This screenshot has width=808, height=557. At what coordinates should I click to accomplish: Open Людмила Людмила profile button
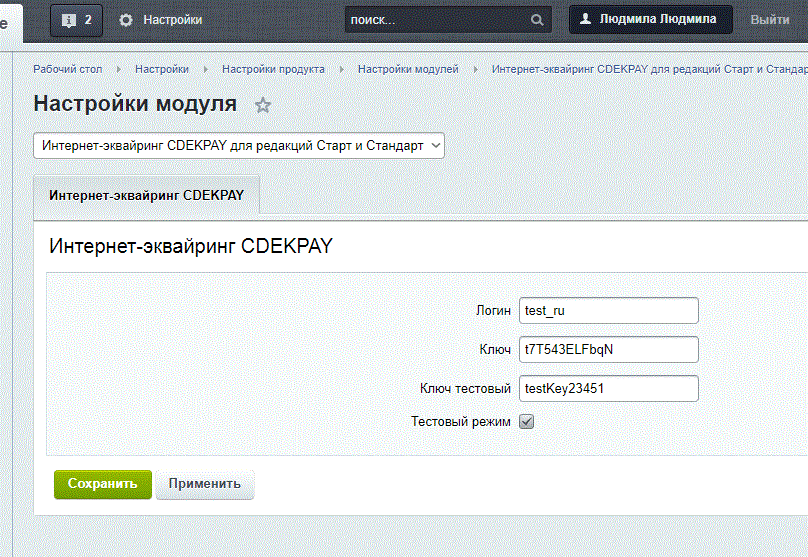650,20
